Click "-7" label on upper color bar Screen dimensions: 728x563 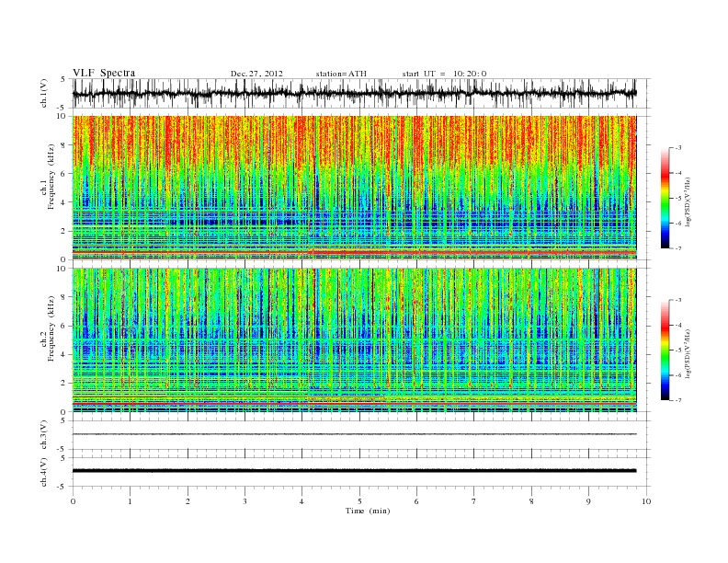678,248
